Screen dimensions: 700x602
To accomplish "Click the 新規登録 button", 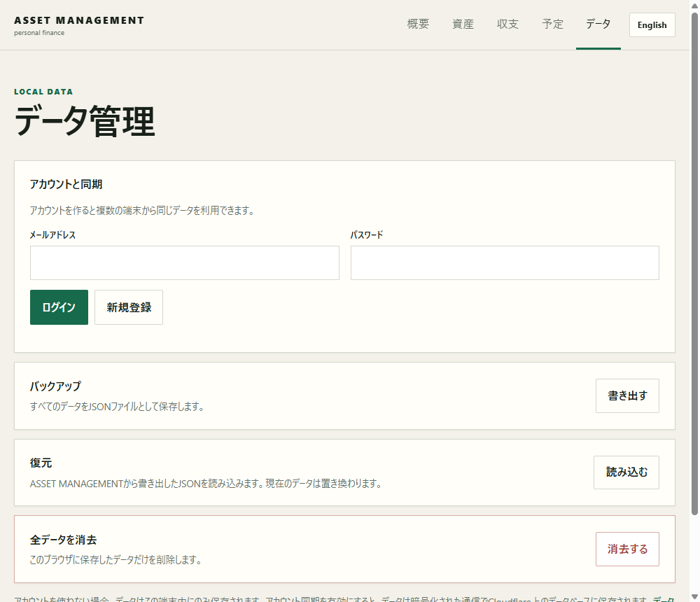I will point(129,307).
